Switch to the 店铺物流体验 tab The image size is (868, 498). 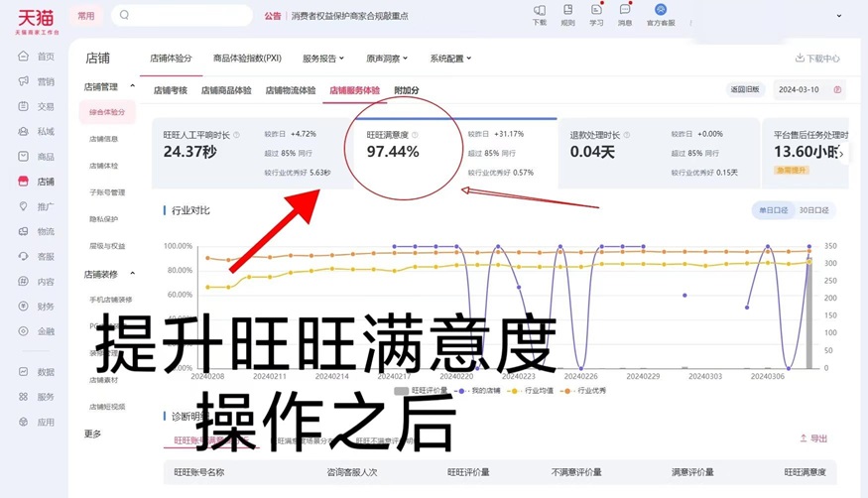[x=290, y=90]
